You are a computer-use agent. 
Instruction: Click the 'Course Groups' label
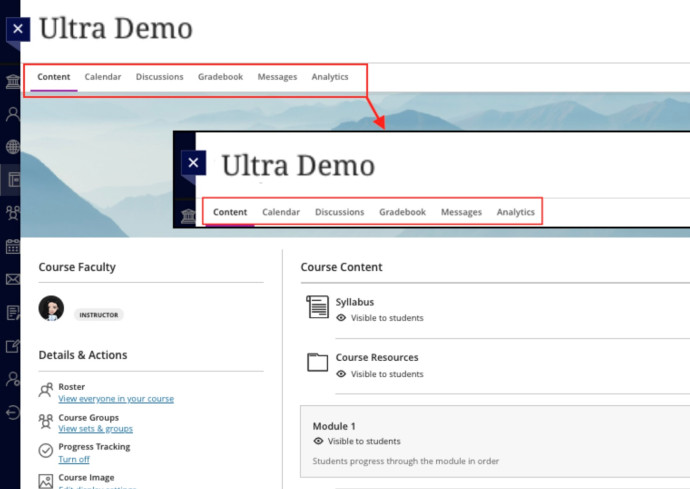tap(88, 417)
